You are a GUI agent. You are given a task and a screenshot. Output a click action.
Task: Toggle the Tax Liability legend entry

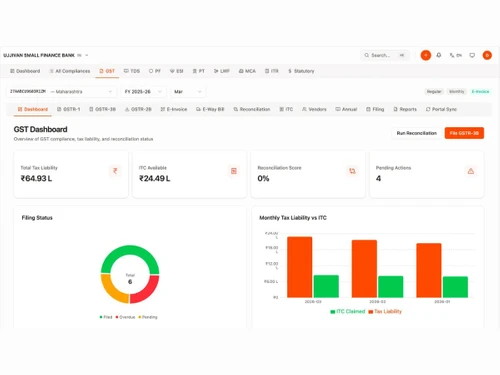point(385,311)
